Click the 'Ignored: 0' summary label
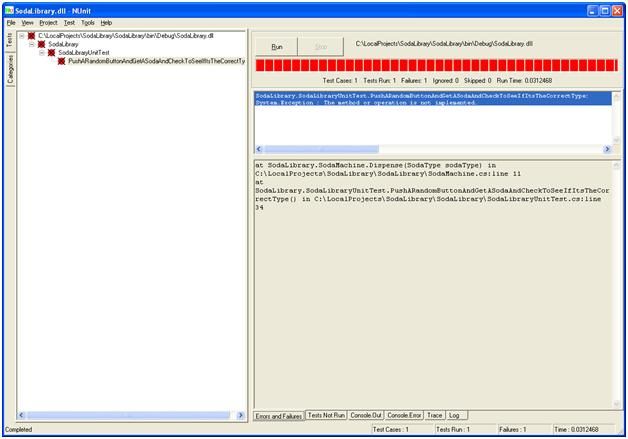This screenshot has width=628, height=439. (446, 81)
